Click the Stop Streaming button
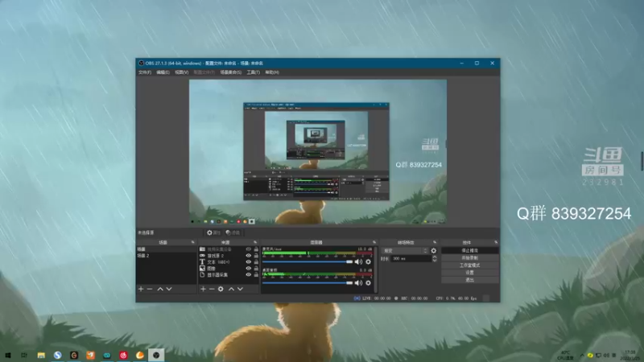This screenshot has height=362, width=644. (470, 250)
